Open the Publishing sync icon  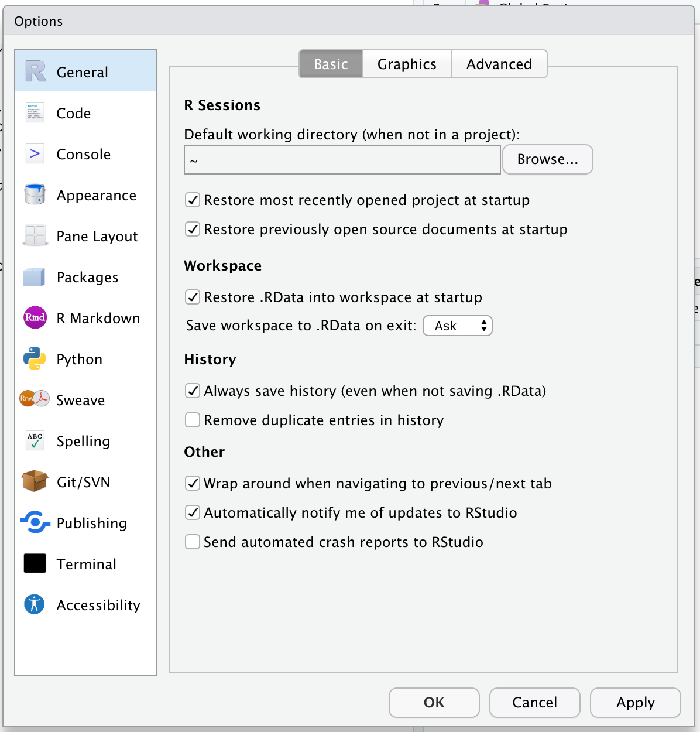tap(35, 522)
